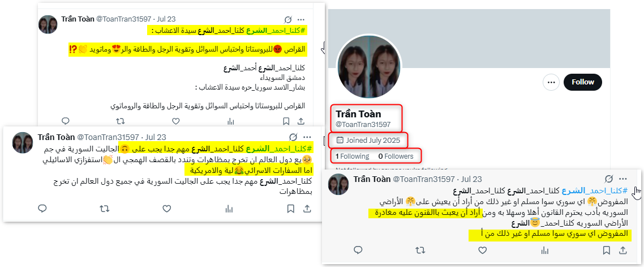The height and width of the screenshot is (267, 644).
Task: Bookmark the middle-left tweet
Action: (x=291, y=209)
